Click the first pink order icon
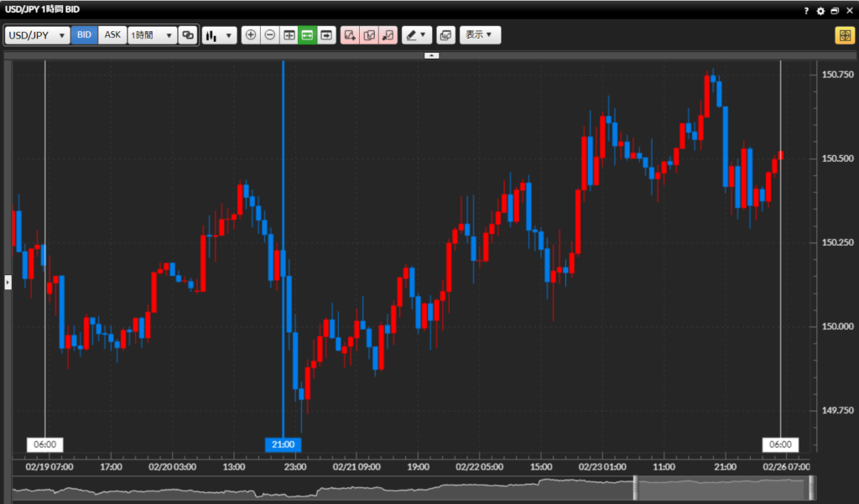 (x=351, y=35)
